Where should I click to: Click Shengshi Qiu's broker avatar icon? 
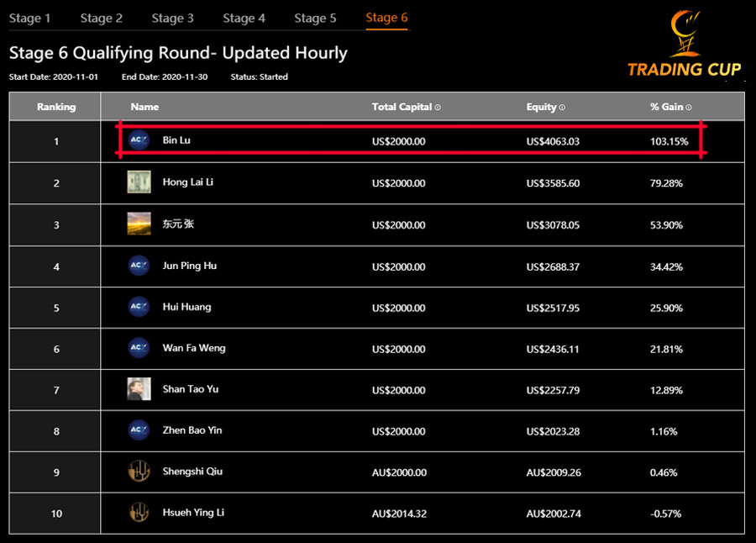coord(138,472)
